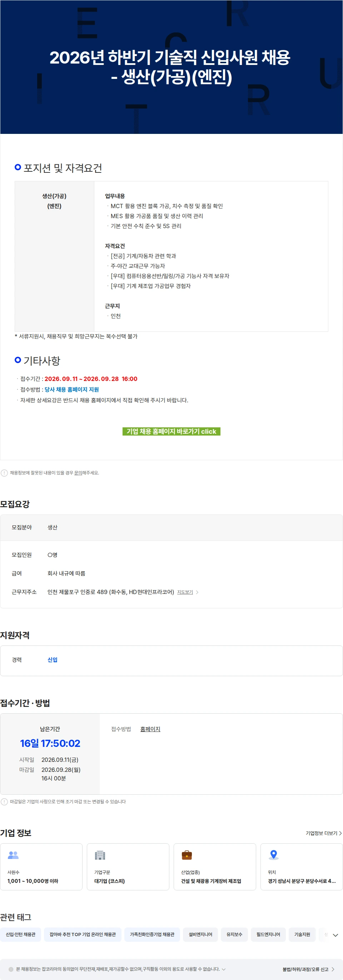Screen dimensions: 343x980
Task: Click the info icon beside 채용정보에 잘못된 내용
Action: [4, 473]
